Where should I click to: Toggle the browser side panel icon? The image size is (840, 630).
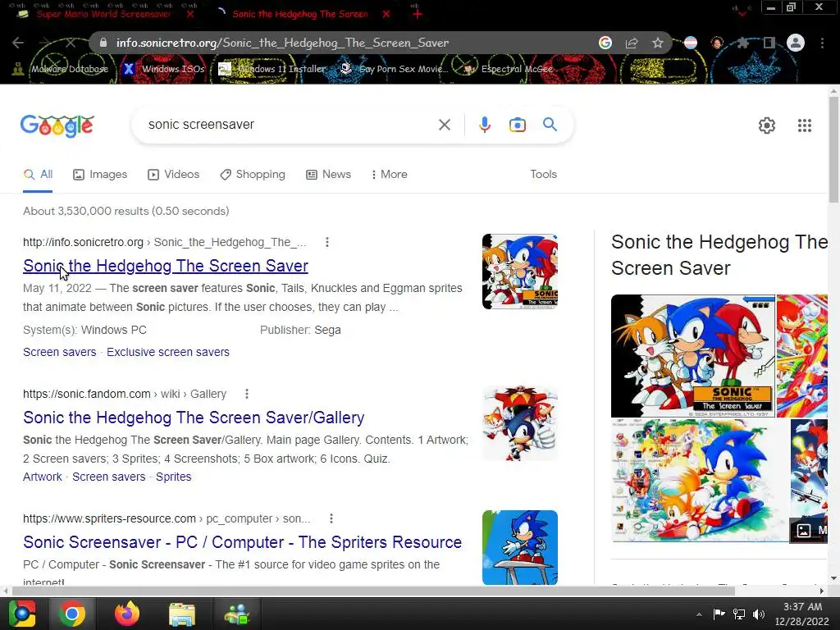[x=769, y=43]
